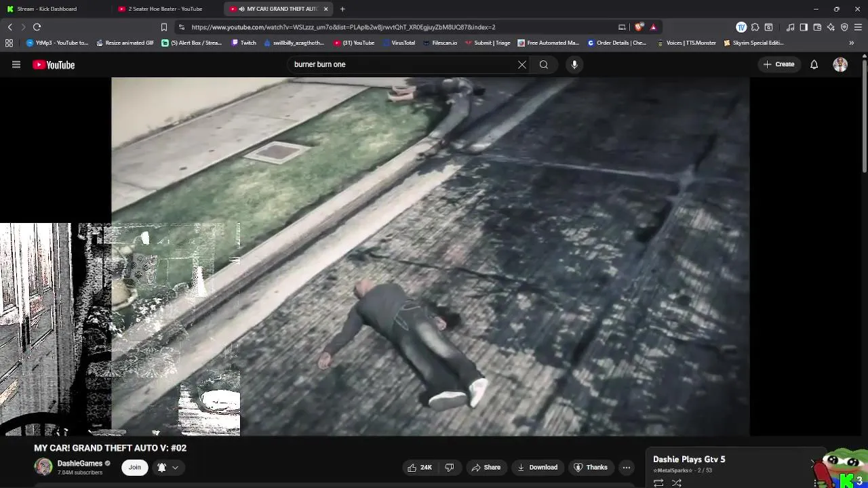Open the VirusTotal bookmark
This screenshot has height=488, width=868.
(399, 43)
